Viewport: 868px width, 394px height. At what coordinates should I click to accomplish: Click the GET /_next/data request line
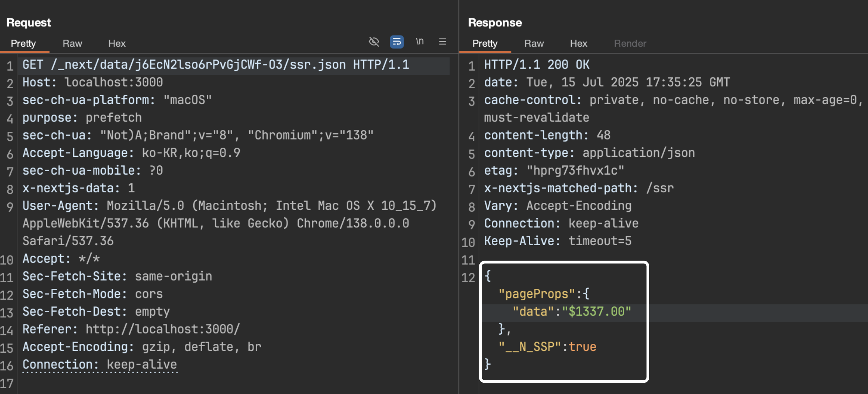216,65
